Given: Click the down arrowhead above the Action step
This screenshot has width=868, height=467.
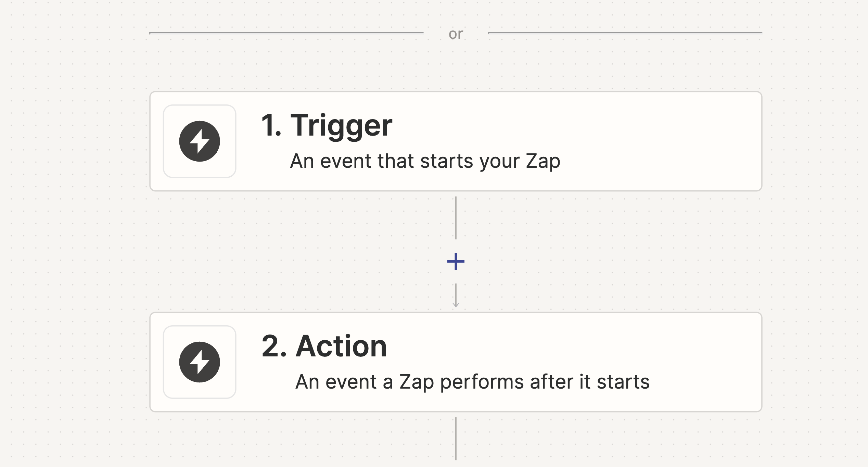Looking at the screenshot, I should 456,304.
